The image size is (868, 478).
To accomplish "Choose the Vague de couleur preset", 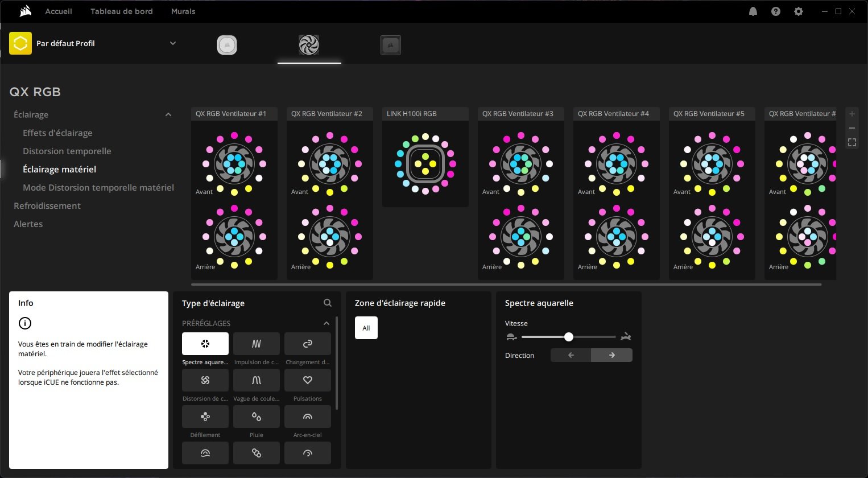I will [x=257, y=380].
